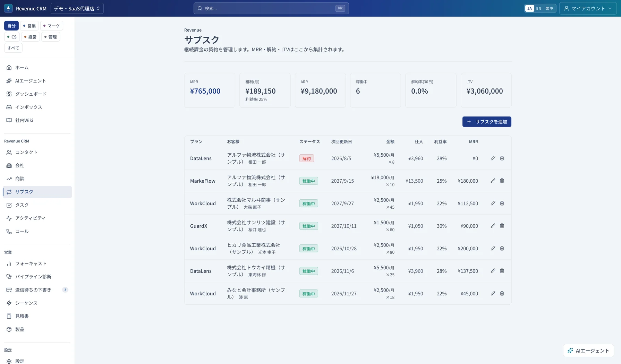Viewport: 621px width, 364px height.
Task: Click the サブスクを追加 button
Action: pyautogui.click(x=487, y=122)
